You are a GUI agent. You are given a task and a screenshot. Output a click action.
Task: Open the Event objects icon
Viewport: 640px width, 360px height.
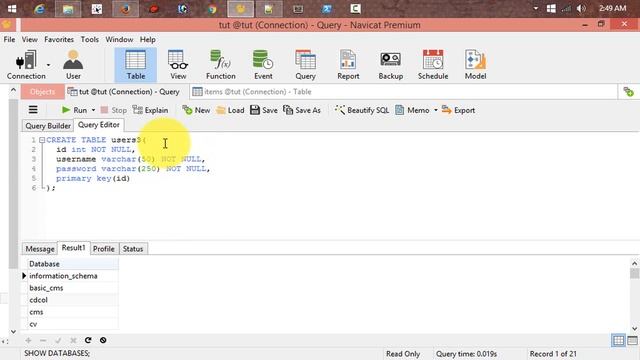tap(263, 64)
